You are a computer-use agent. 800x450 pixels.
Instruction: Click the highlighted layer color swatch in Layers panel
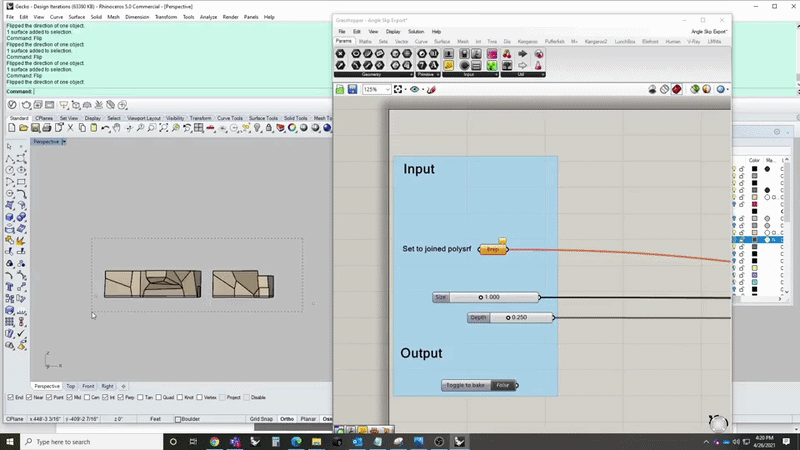coord(755,240)
